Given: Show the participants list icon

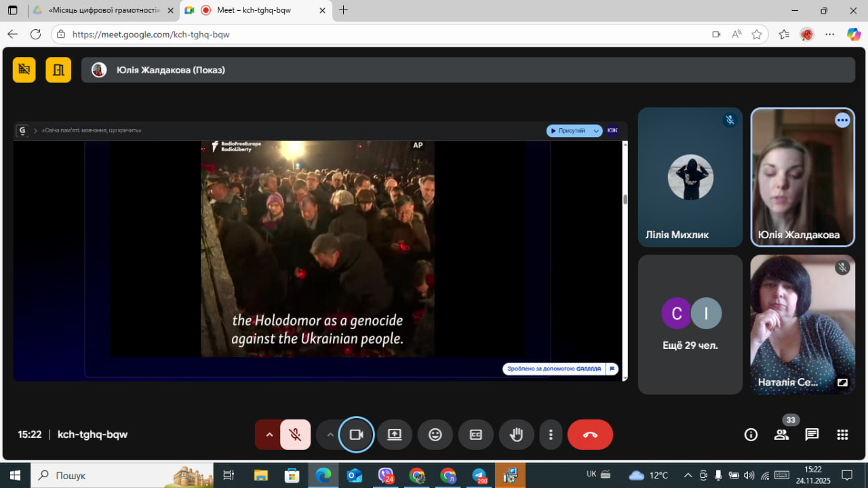Looking at the screenshot, I should 781,435.
